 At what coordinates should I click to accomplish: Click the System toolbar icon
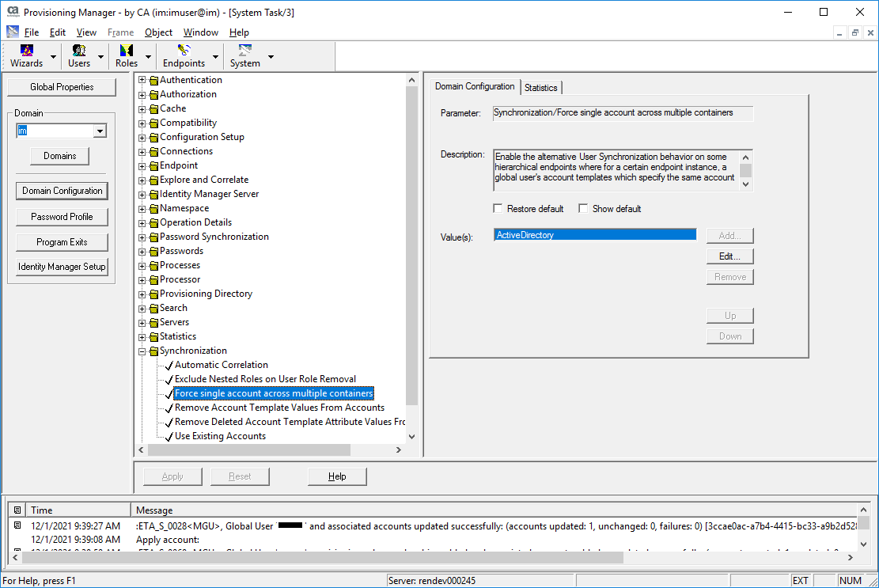(x=244, y=52)
